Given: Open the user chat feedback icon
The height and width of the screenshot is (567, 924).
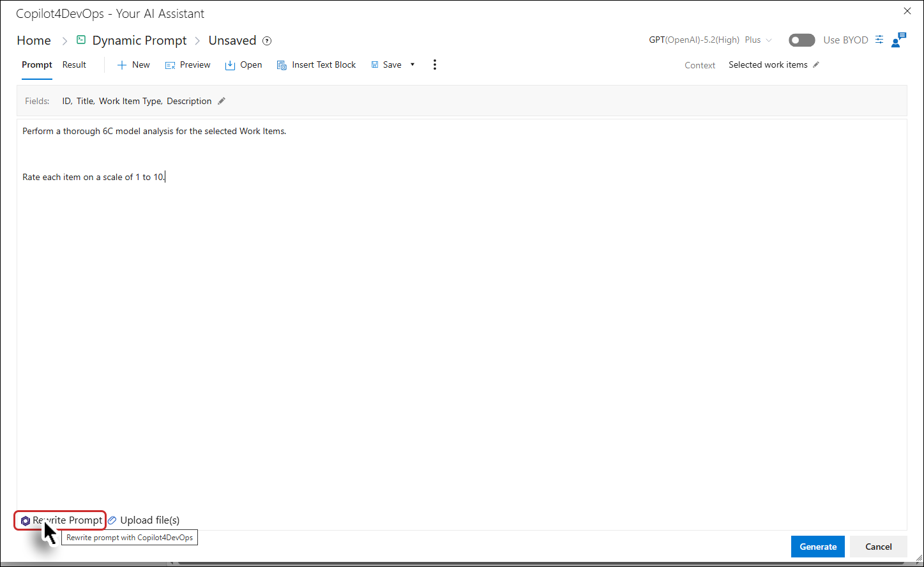Looking at the screenshot, I should (x=899, y=40).
